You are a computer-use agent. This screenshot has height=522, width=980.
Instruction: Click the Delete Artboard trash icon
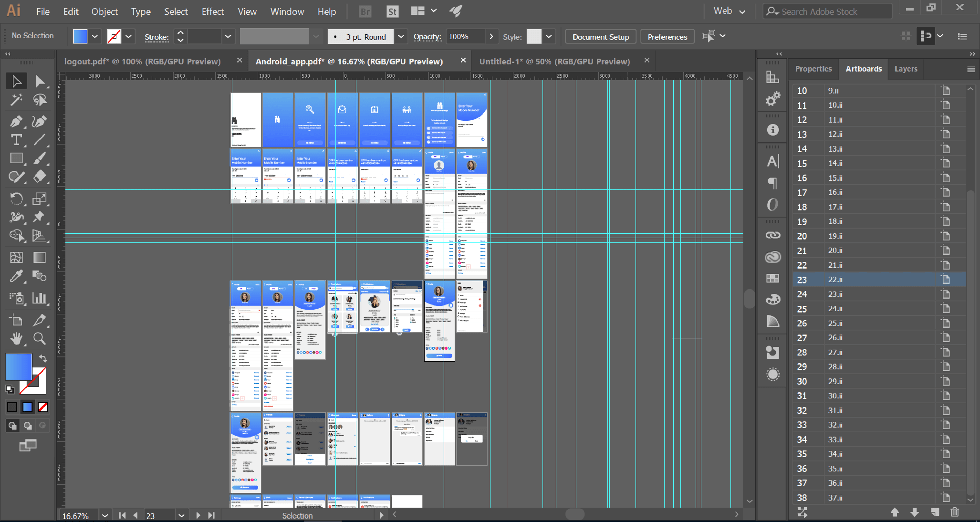pyautogui.click(x=955, y=512)
